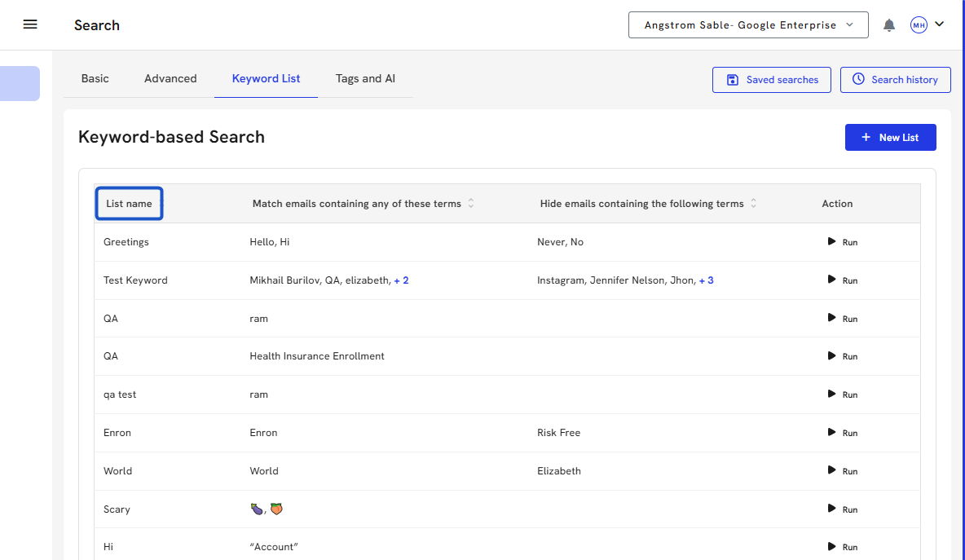Viewport: 965px width, 560px height.
Task: Click the New List button
Action: (890, 138)
